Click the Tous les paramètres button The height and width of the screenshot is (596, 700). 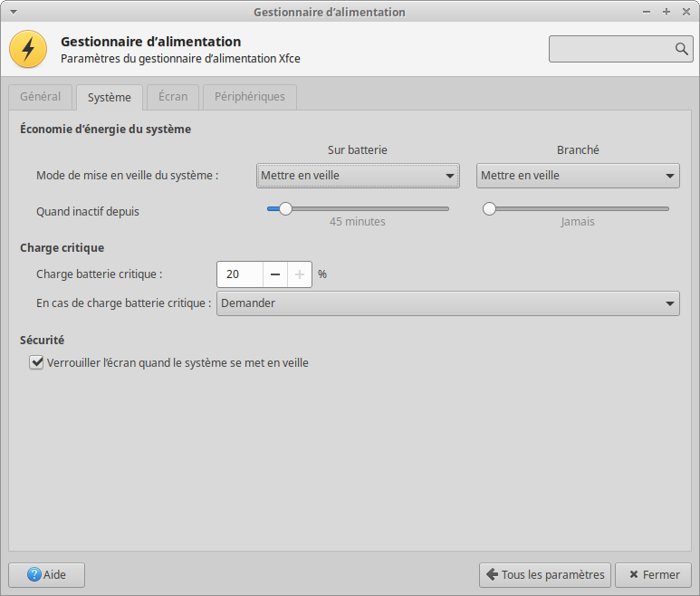click(x=544, y=574)
